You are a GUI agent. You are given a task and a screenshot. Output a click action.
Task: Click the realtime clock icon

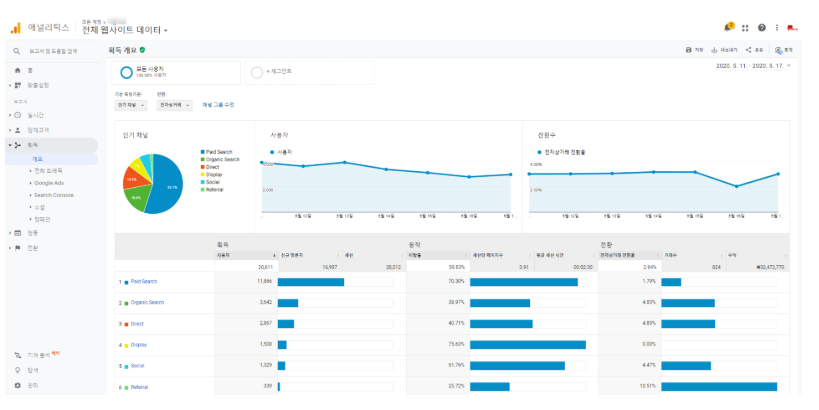18,115
